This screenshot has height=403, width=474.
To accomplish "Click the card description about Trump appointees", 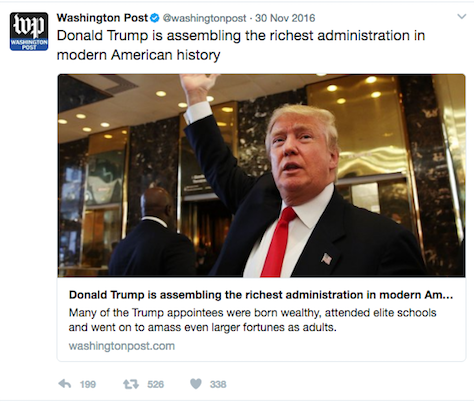I will (x=252, y=320).
